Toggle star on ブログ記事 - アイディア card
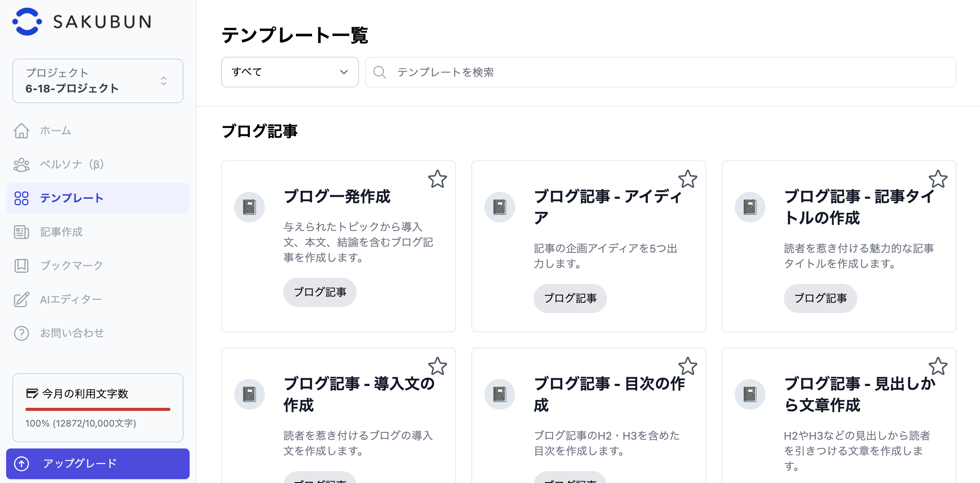Image resolution: width=980 pixels, height=483 pixels. [687, 179]
